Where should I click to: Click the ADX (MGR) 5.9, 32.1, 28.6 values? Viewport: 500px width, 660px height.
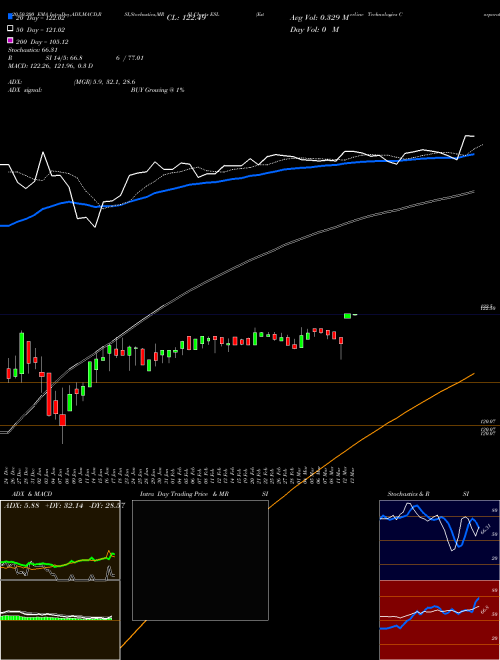104,82
